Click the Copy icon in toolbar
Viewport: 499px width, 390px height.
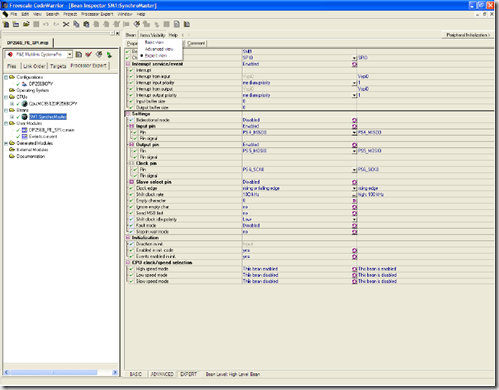pos(76,24)
